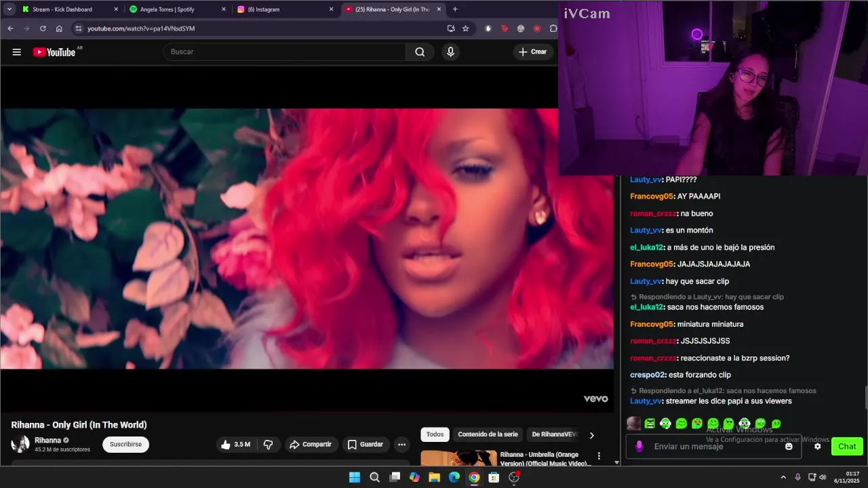This screenshot has height=488, width=868.
Task: Like the video with thumbs up 3.5 M
Action: (235, 445)
